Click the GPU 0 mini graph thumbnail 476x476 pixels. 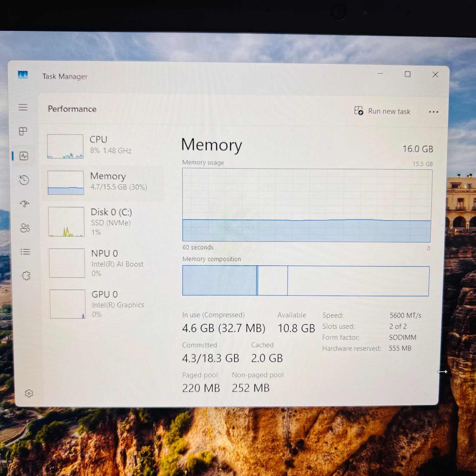point(68,304)
